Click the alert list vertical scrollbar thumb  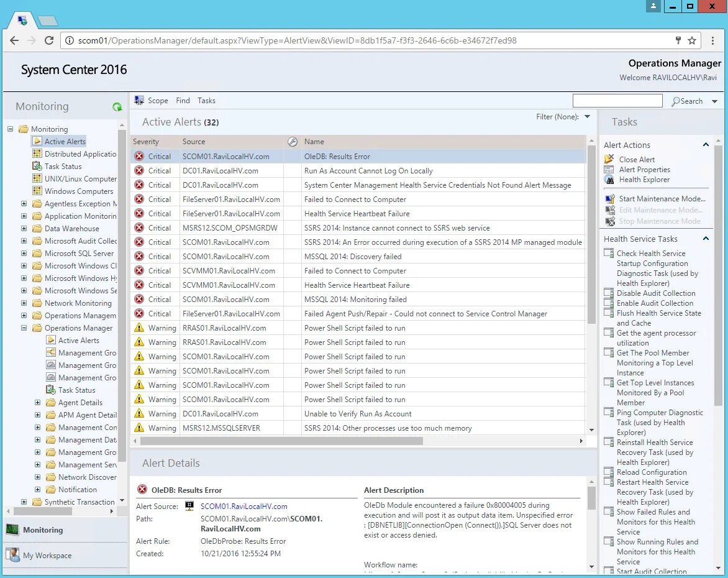(591, 234)
